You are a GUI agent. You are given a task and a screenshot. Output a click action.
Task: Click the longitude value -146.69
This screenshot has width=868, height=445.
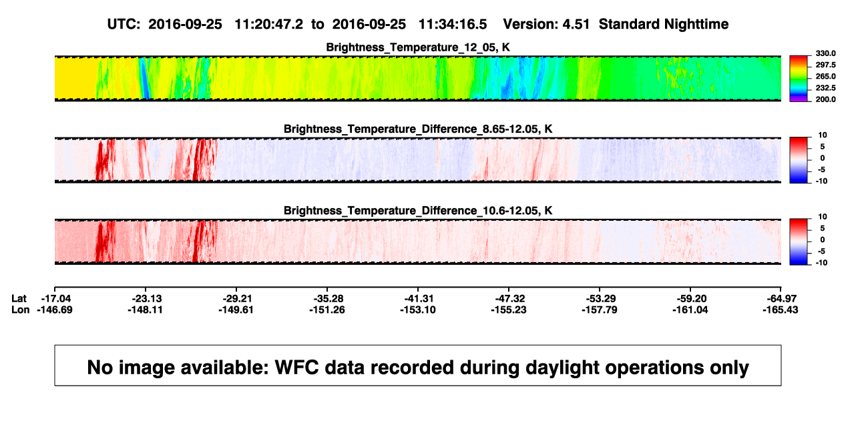tap(55, 310)
